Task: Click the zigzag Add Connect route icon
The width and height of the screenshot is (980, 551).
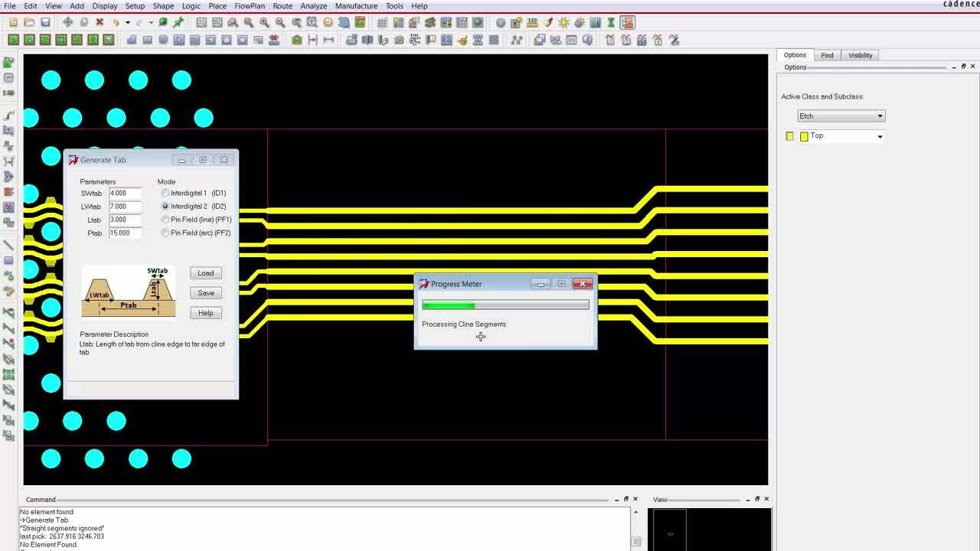Action: tap(517, 40)
